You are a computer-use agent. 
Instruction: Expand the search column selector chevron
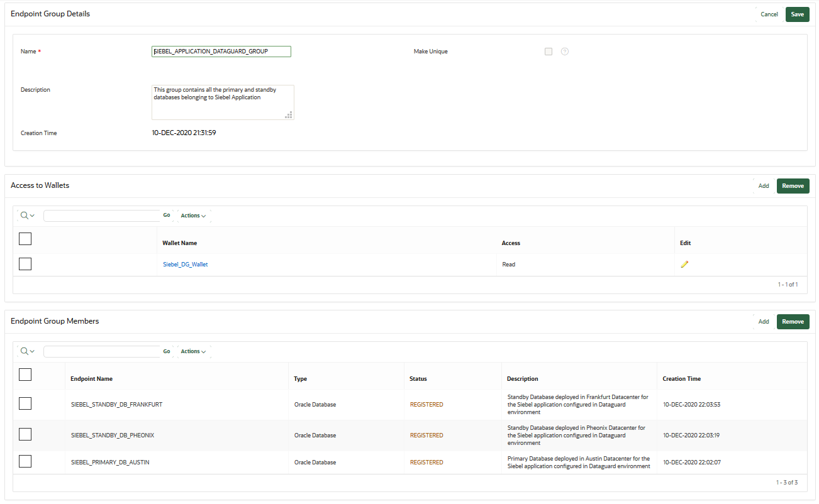[33, 215]
